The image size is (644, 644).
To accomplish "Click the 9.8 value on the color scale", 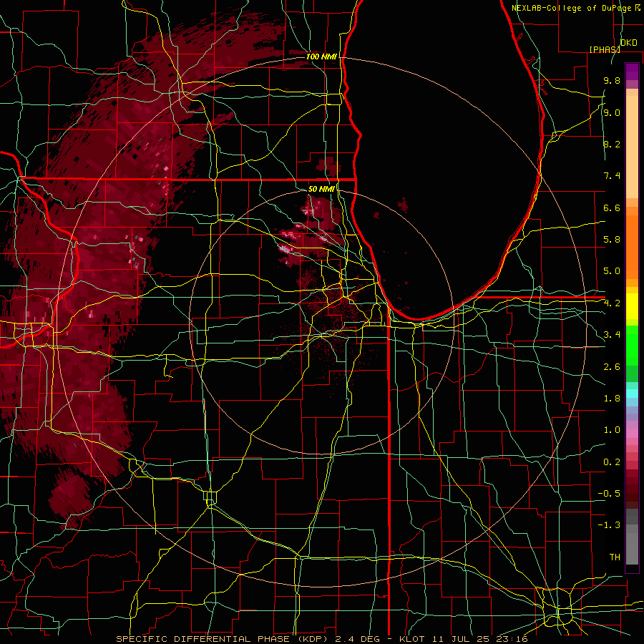I will (x=612, y=80).
